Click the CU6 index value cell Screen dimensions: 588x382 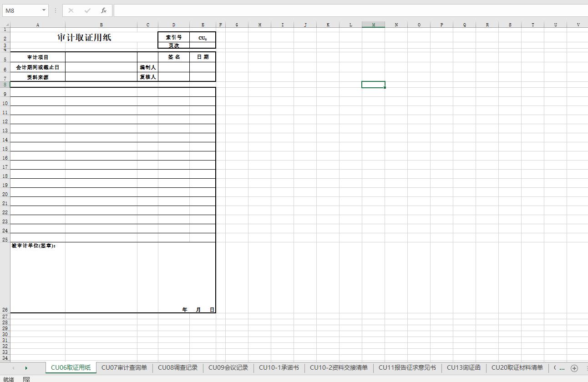point(203,38)
